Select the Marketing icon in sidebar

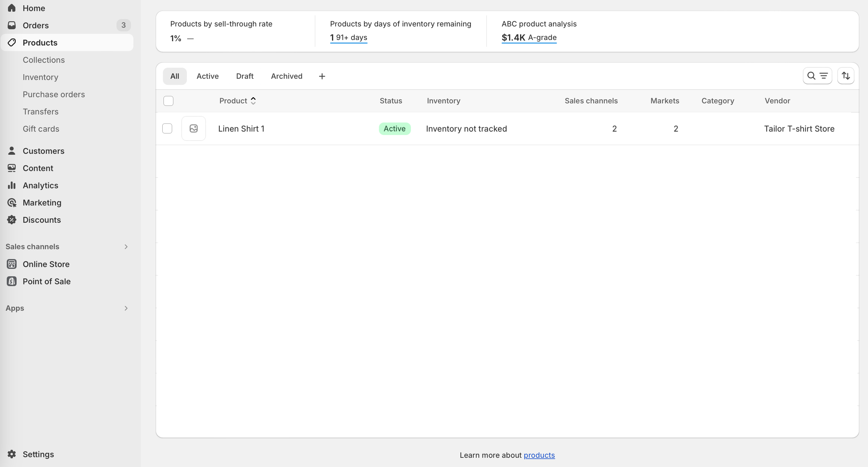(x=12, y=203)
